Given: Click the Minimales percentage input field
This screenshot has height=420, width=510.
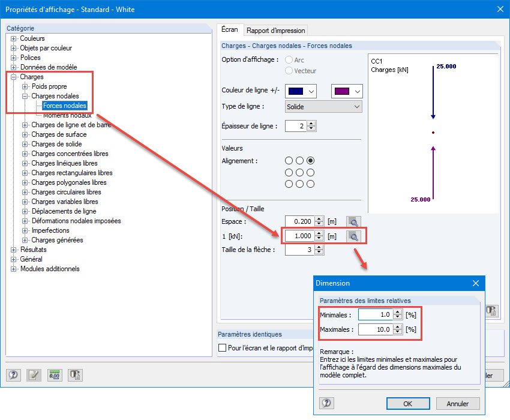Looking at the screenshot, I should coord(376,314).
